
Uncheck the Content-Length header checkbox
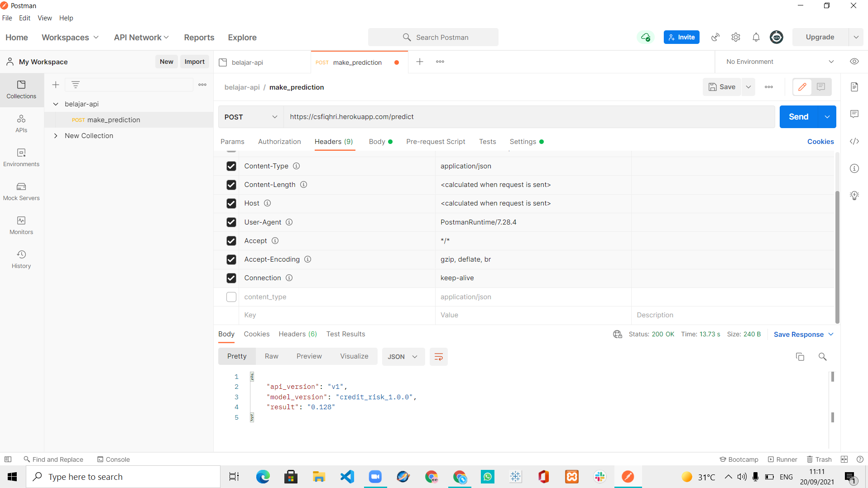point(231,185)
